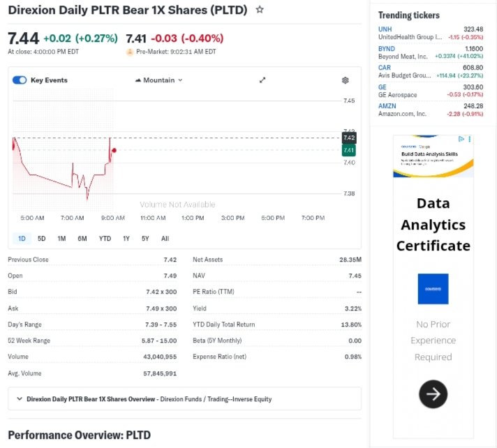Screen dimensions: 497x448
Task: Expand Direxion Daily PLTR Bear Overview section
Action: click(18, 399)
